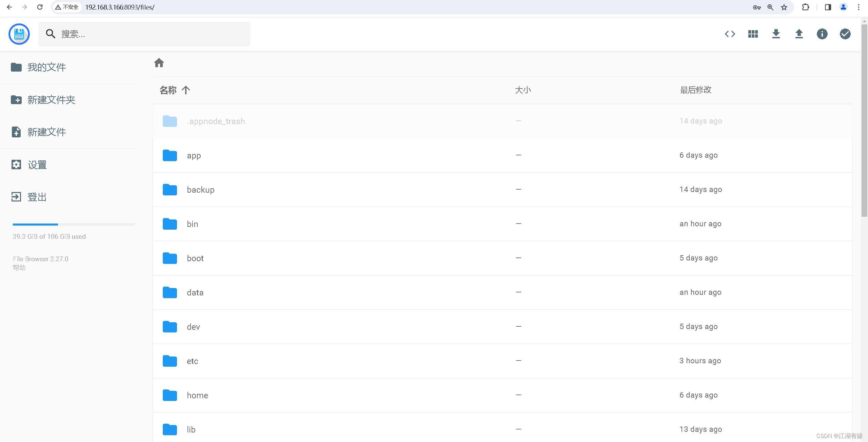Toggle browser side panel icon
The image size is (868, 442).
coord(828,7)
